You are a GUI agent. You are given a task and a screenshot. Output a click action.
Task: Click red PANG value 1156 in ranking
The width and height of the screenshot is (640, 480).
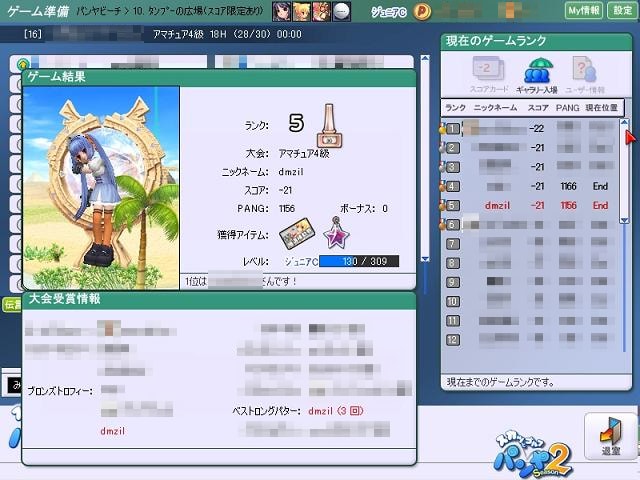568,206
